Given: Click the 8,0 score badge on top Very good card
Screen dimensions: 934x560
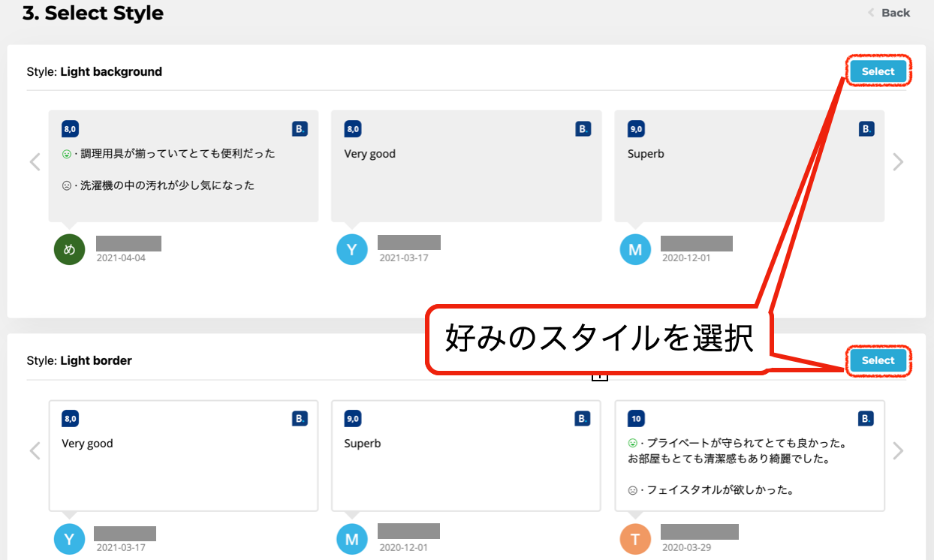Looking at the screenshot, I should [x=353, y=129].
